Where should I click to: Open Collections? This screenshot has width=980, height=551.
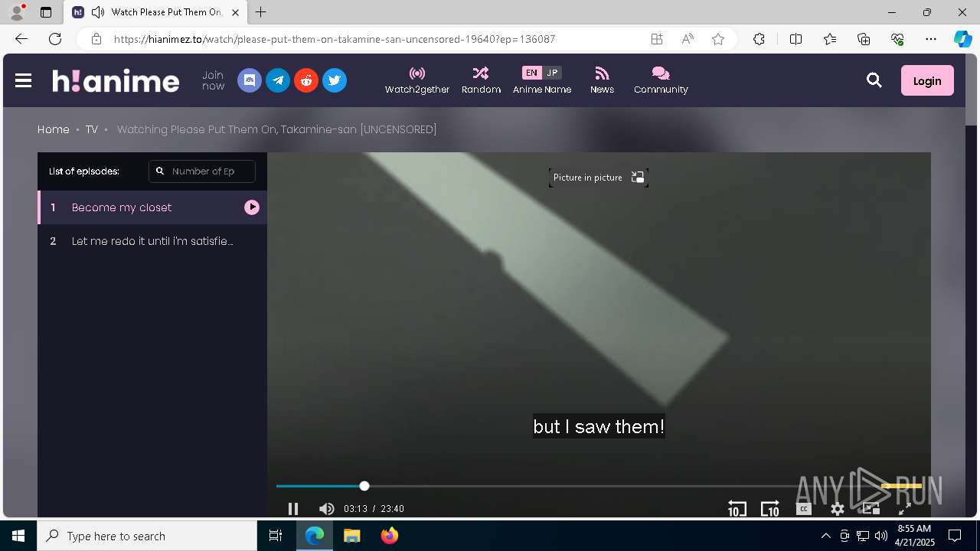click(864, 39)
